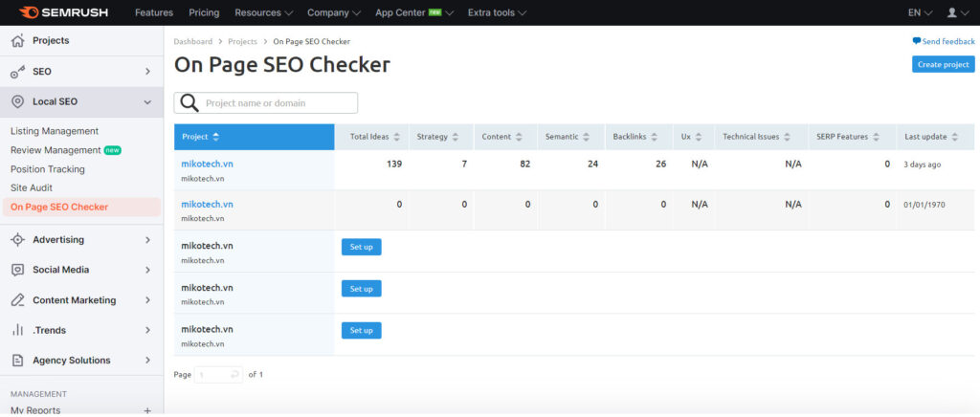Sort by Semantic column arrows

point(586,137)
